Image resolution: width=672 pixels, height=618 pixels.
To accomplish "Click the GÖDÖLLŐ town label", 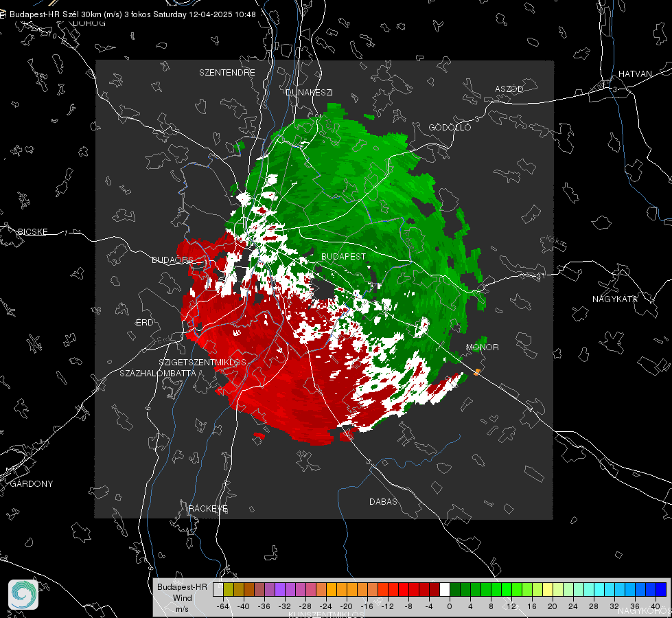I will 450,127.
